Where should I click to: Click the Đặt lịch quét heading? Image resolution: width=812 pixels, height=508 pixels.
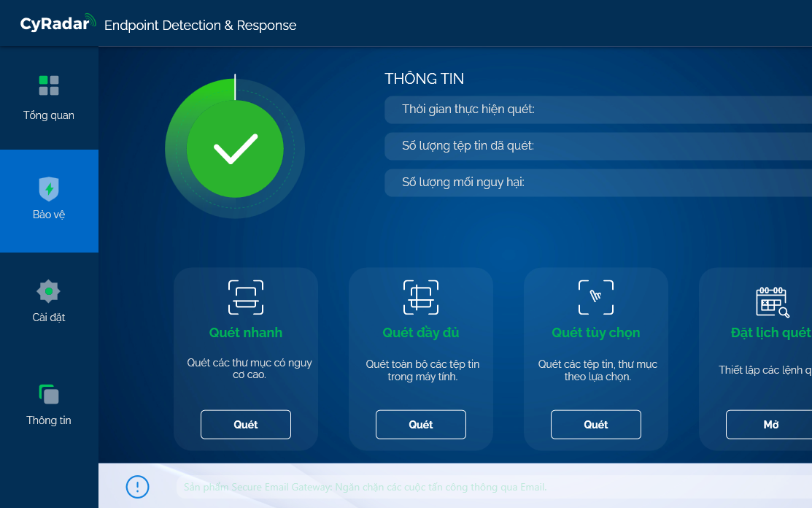[x=771, y=332]
